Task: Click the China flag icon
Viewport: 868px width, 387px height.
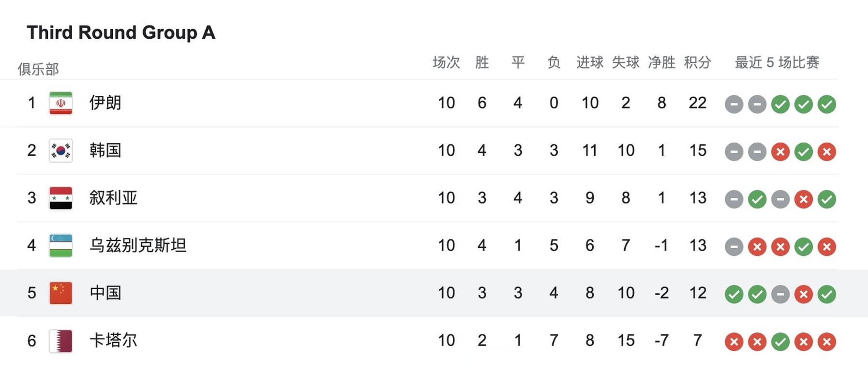Action: click(x=61, y=293)
